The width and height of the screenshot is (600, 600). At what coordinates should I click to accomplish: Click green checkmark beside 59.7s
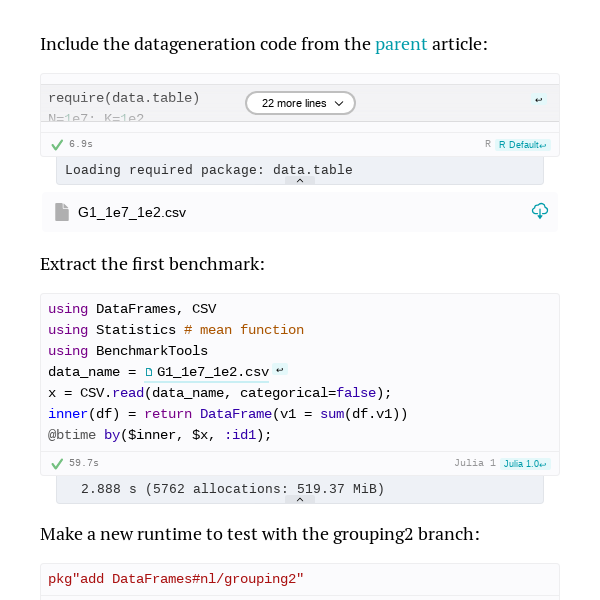point(57,464)
